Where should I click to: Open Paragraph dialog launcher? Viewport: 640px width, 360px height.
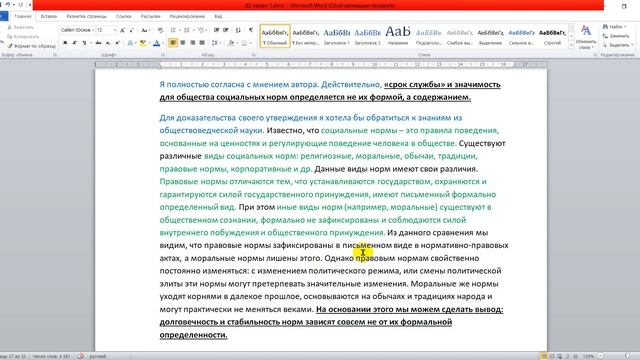253,54
